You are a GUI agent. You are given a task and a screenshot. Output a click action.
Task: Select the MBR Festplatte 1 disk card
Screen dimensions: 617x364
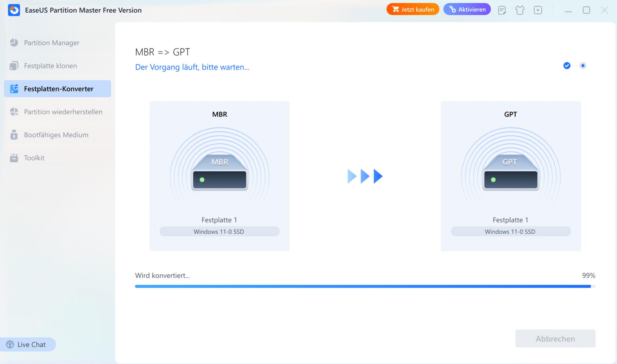(219, 176)
